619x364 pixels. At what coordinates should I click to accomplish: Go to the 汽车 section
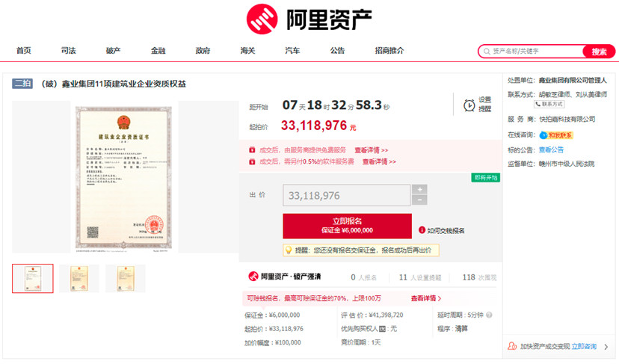click(x=292, y=51)
